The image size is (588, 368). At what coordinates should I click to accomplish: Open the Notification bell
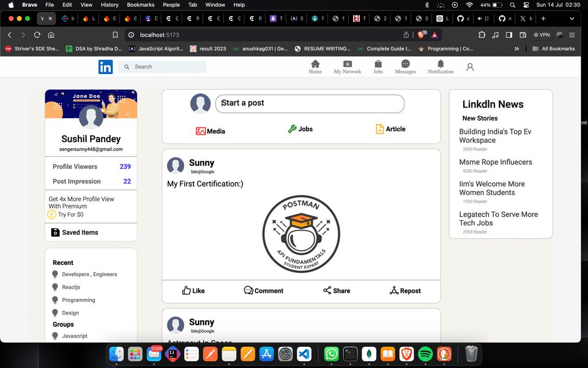pyautogui.click(x=441, y=67)
